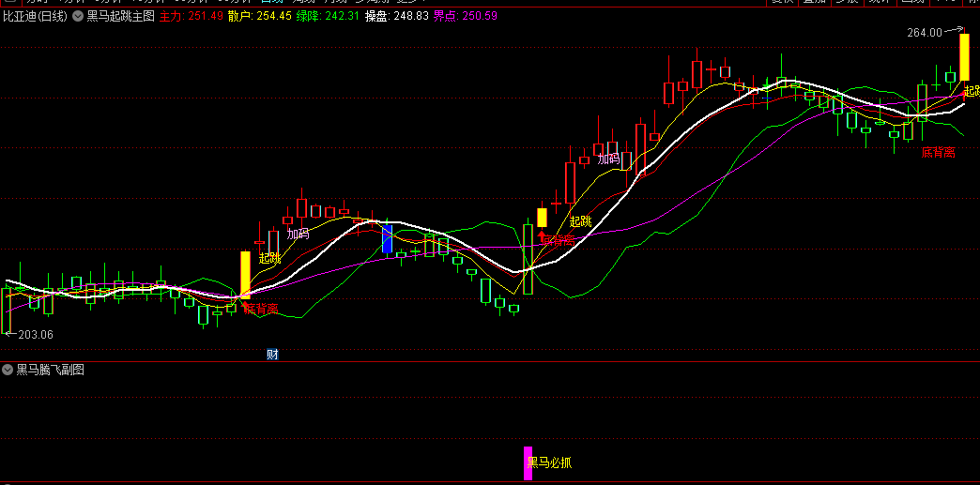Click the 203.06 low price label
Image resolution: width=980 pixels, height=485 pixels.
click(x=36, y=334)
